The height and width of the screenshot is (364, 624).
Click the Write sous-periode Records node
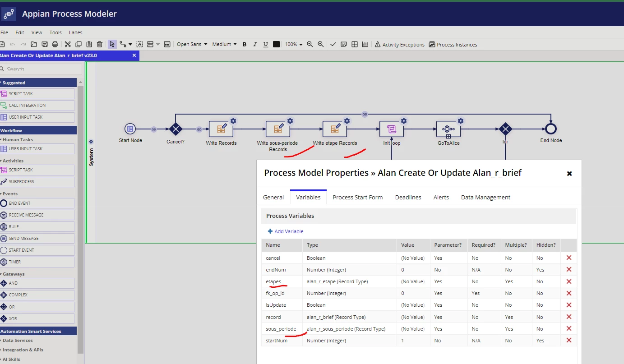(x=278, y=129)
